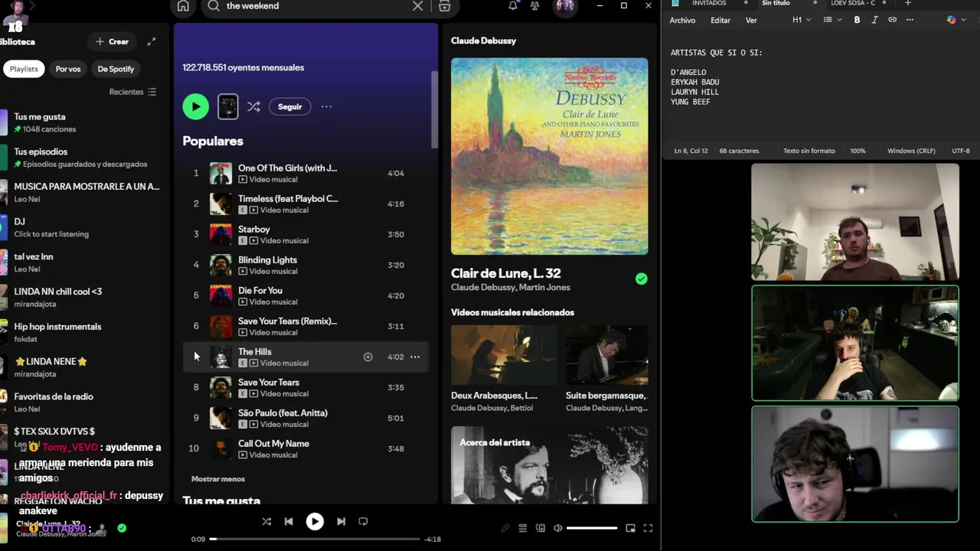980x551 pixels.
Task: Toggle italic formatting in Notepad
Action: click(874, 20)
